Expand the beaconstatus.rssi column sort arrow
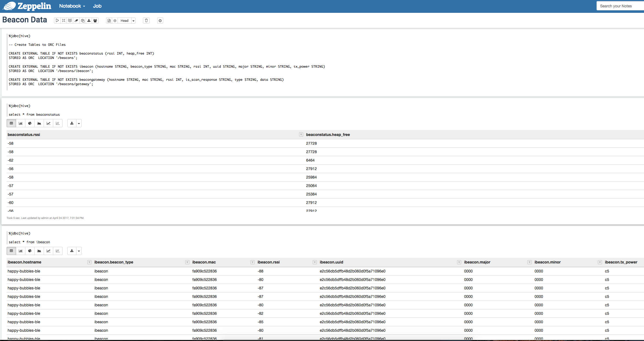The height and width of the screenshot is (341, 644). click(301, 134)
